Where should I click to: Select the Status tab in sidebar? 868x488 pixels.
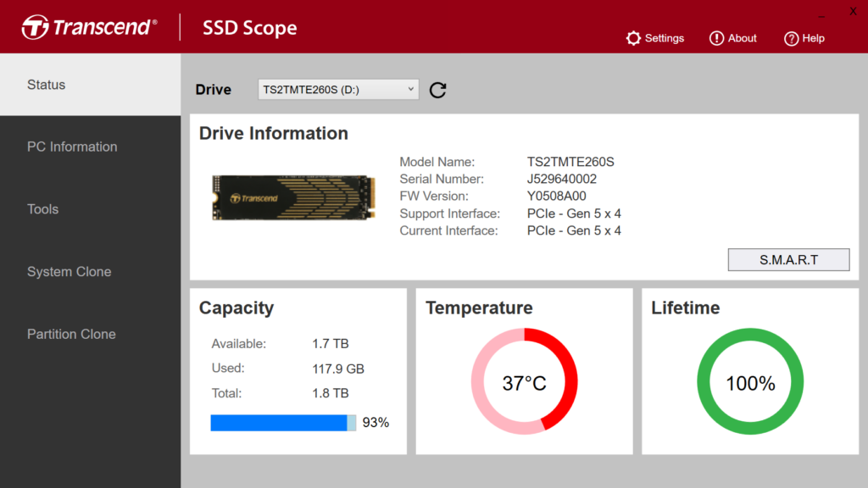coord(90,85)
